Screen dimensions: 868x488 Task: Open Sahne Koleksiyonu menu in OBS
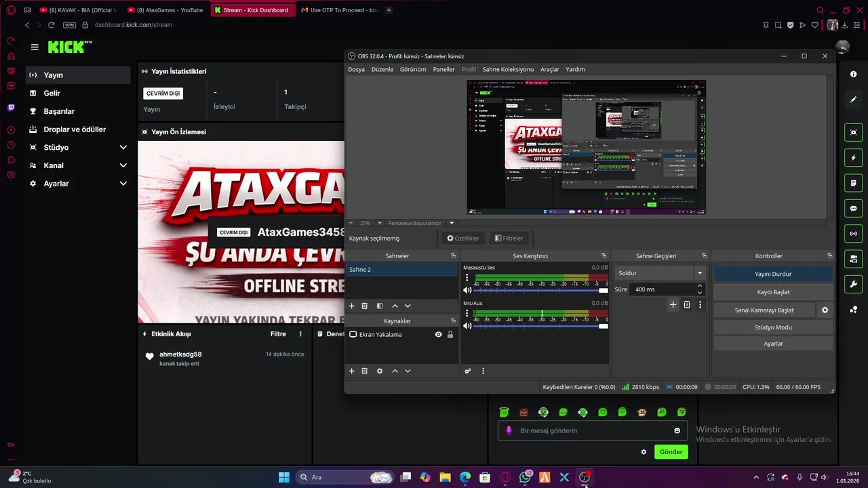(x=508, y=69)
